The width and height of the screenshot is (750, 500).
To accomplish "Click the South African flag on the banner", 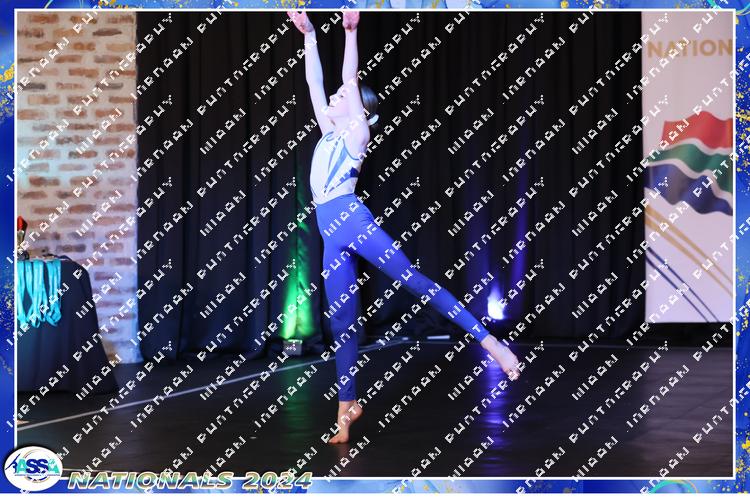I will pyautogui.click(x=689, y=162).
